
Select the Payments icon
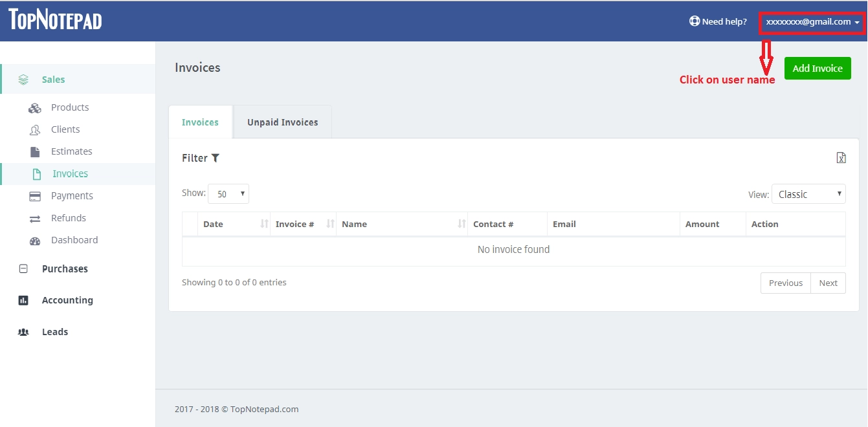coord(35,195)
